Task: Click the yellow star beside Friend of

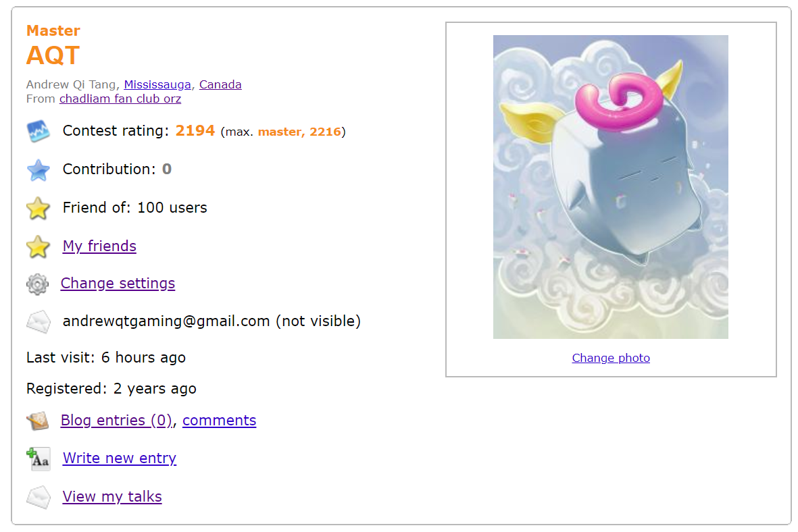Action: coord(38,208)
